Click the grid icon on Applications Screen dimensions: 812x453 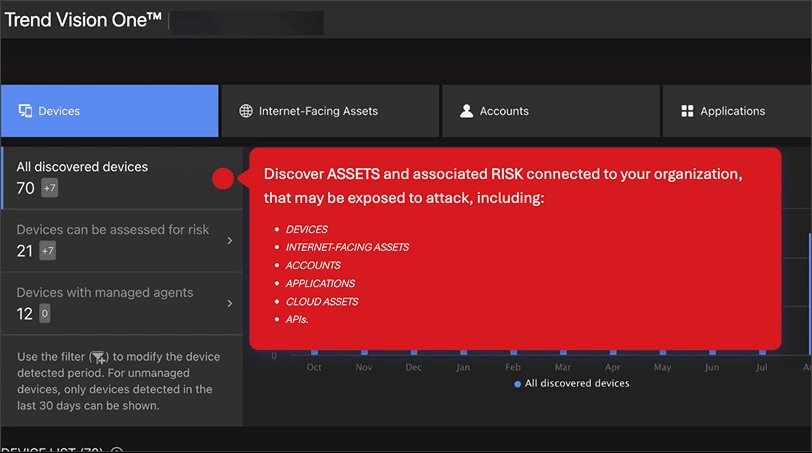tap(687, 111)
